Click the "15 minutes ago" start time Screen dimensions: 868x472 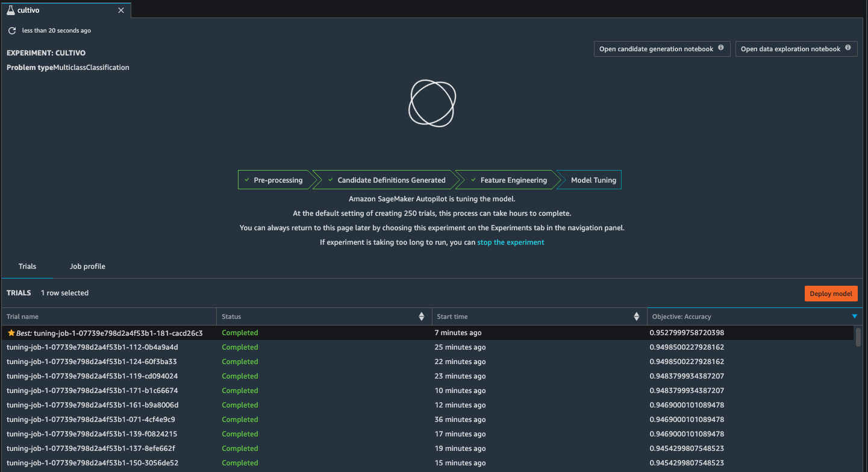point(460,463)
